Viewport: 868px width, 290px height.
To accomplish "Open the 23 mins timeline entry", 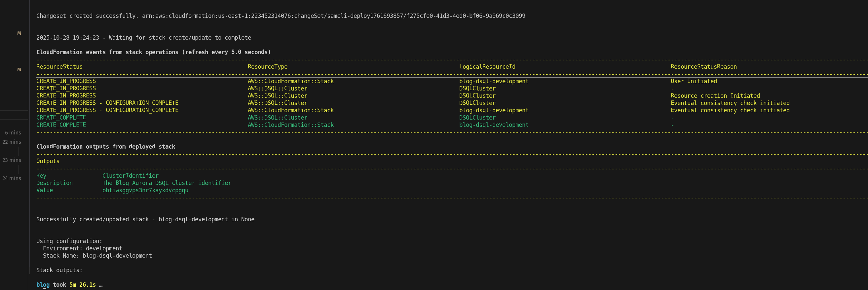I will click(x=12, y=160).
